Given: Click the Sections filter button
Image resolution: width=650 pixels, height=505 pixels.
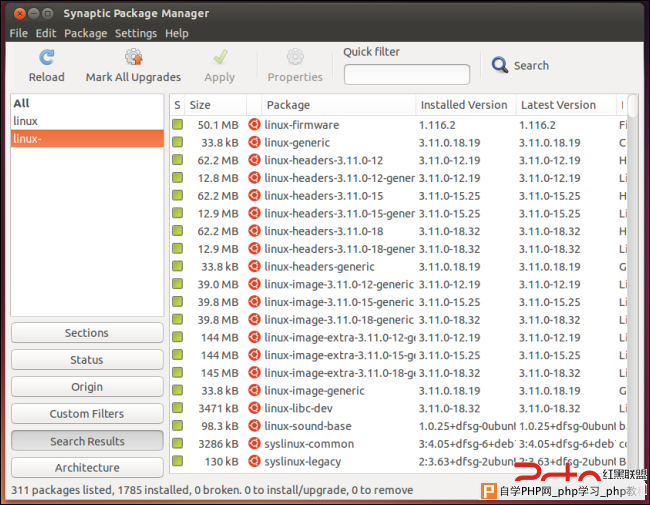Looking at the screenshot, I should [x=87, y=333].
